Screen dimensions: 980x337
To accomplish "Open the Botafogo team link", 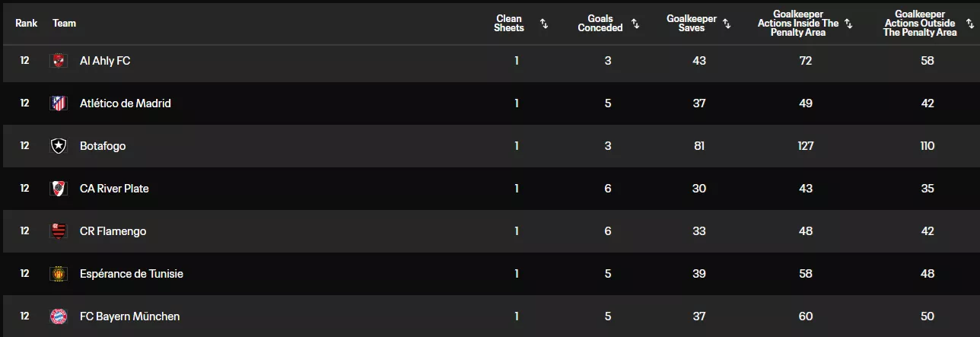I will pyautogui.click(x=103, y=146).
